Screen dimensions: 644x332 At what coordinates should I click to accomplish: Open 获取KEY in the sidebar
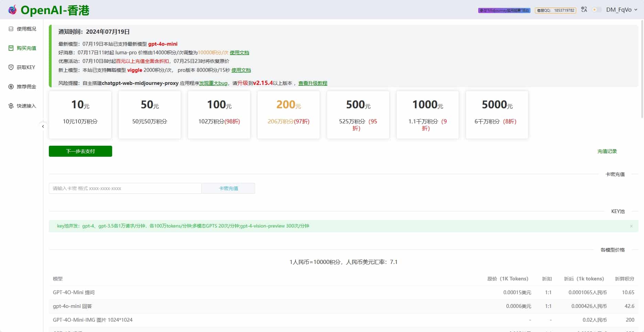22,67
